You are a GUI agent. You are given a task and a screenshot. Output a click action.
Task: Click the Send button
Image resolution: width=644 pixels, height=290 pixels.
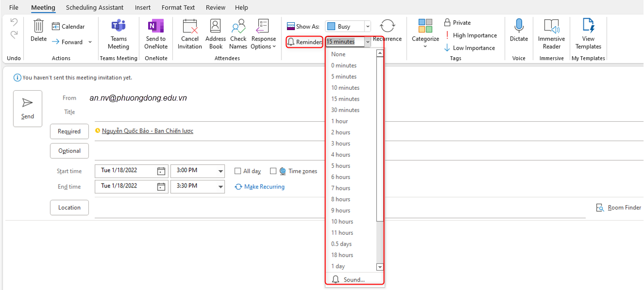click(28, 109)
